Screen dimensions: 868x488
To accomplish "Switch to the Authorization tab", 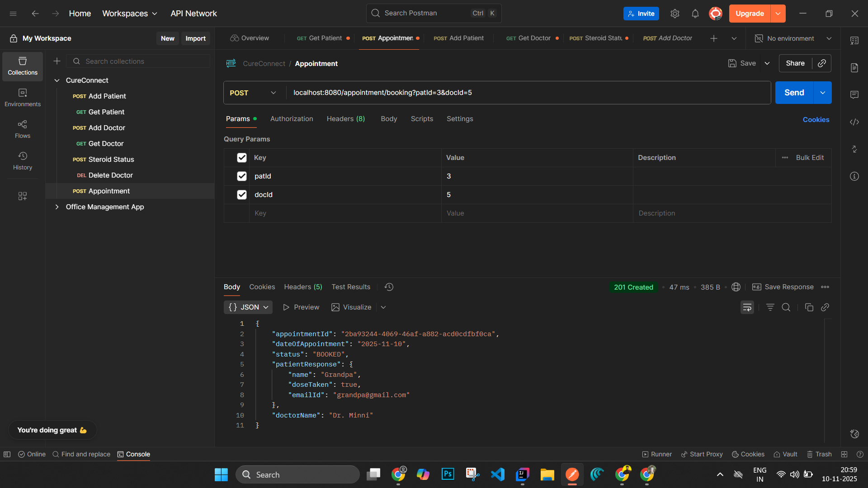I will coord(292,119).
